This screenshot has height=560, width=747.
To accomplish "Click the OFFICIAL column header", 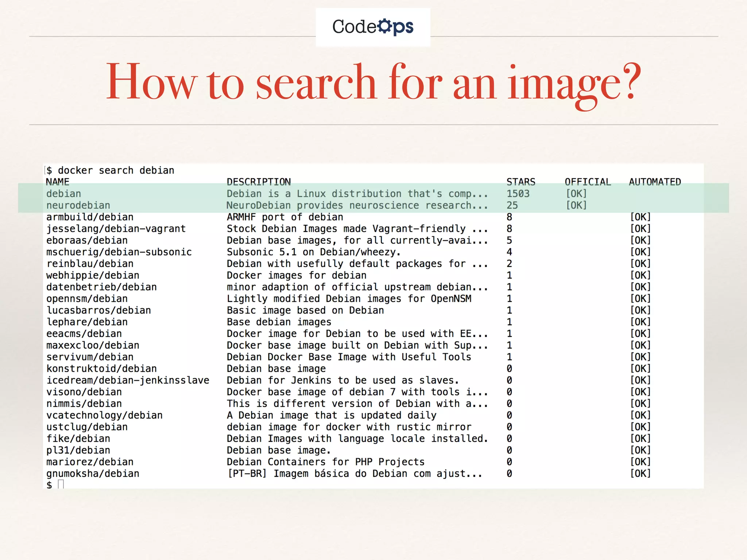I will (588, 182).
